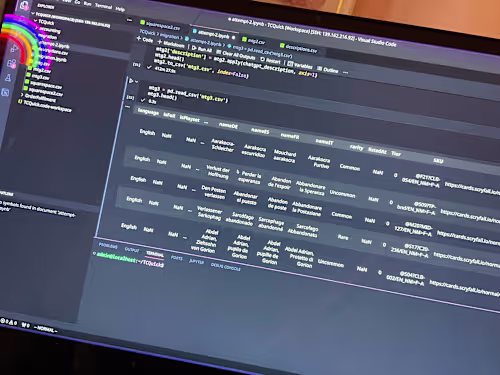Switch to the descriptions.csv editor tab

click(x=299, y=48)
